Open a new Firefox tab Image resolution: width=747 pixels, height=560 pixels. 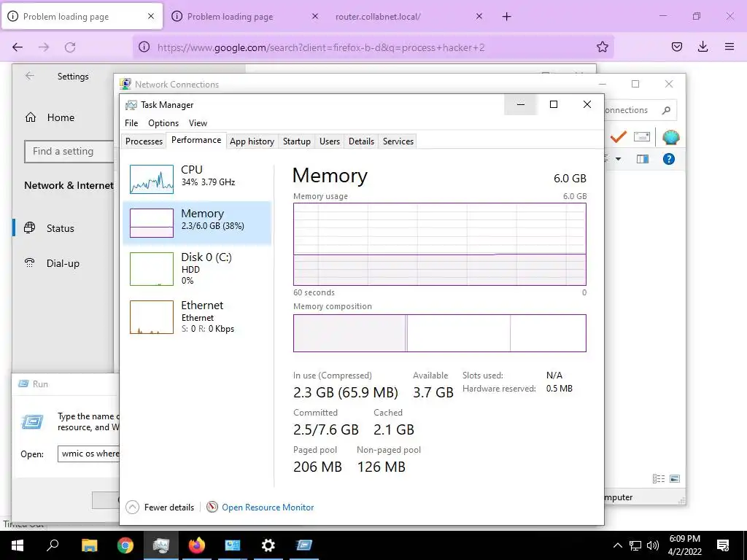[x=506, y=17]
